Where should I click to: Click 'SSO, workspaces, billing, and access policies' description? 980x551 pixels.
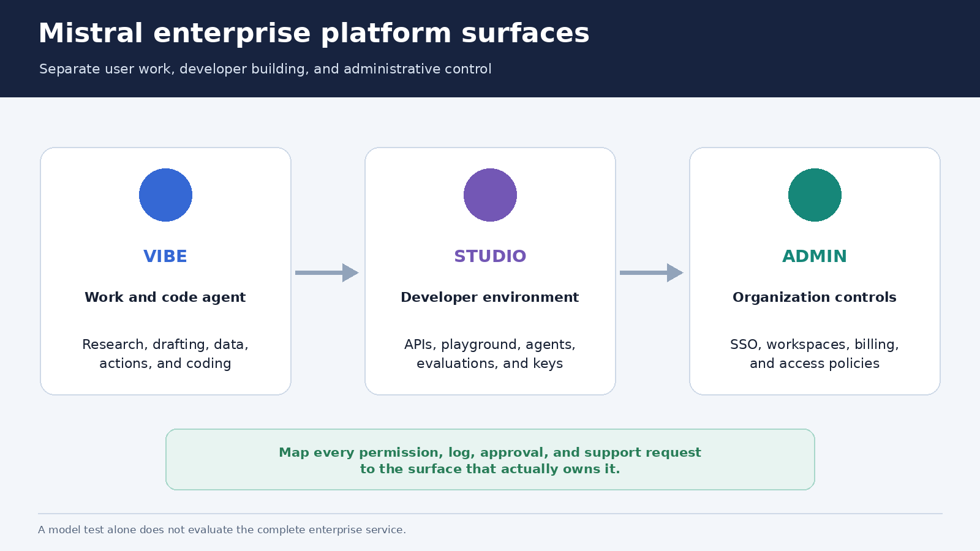(815, 354)
